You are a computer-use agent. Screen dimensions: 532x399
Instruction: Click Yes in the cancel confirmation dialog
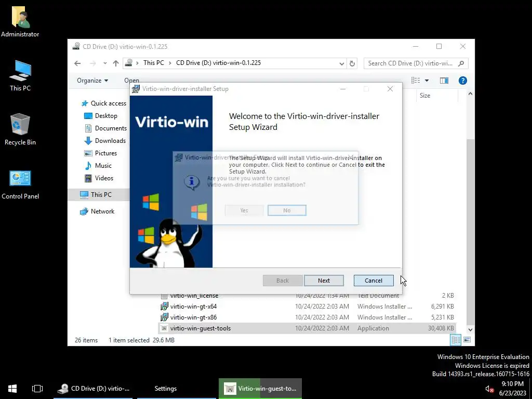(244, 210)
